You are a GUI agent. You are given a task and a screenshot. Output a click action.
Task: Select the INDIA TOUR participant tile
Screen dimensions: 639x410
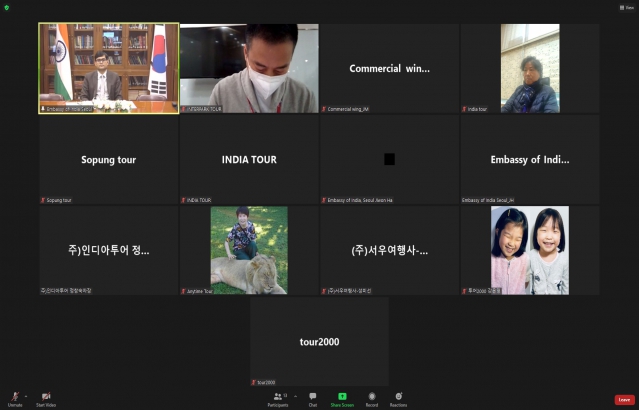[x=249, y=160]
